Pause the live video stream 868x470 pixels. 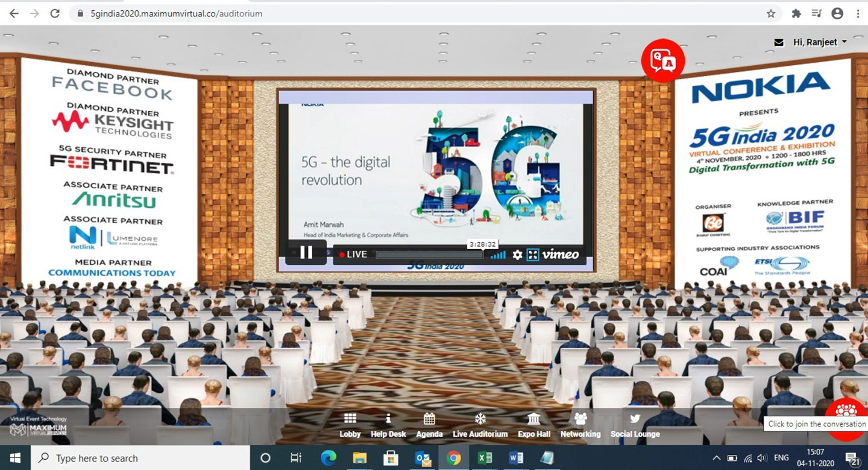306,252
